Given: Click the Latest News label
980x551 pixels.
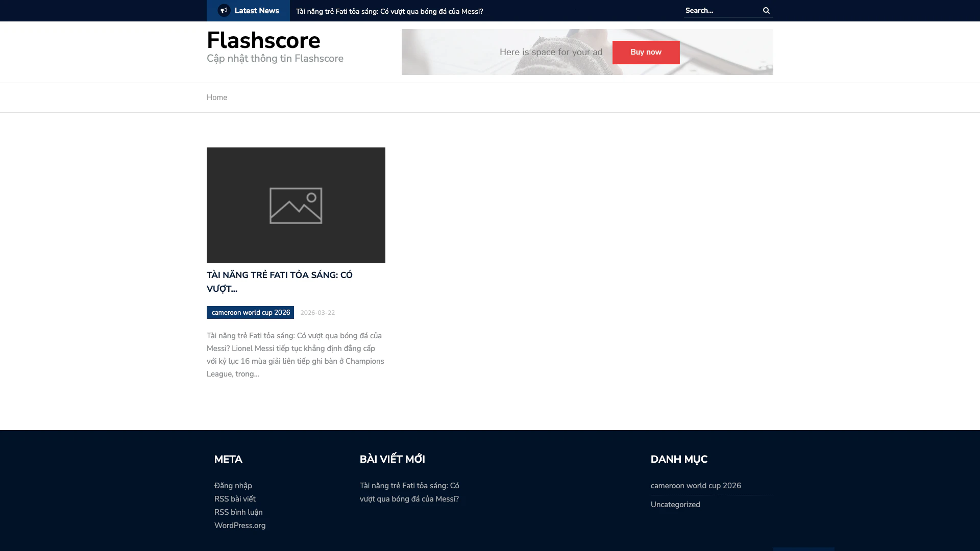Looking at the screenshot, I should coord(257,11).
